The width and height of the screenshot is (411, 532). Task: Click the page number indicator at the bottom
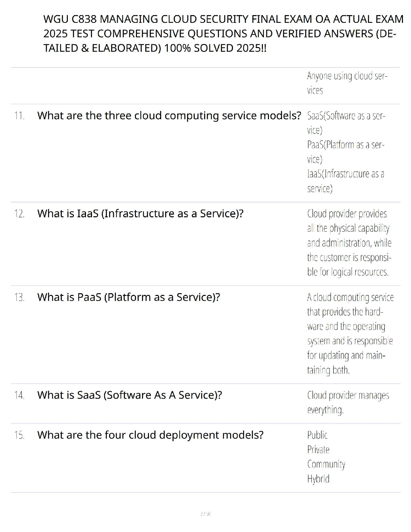205,514
